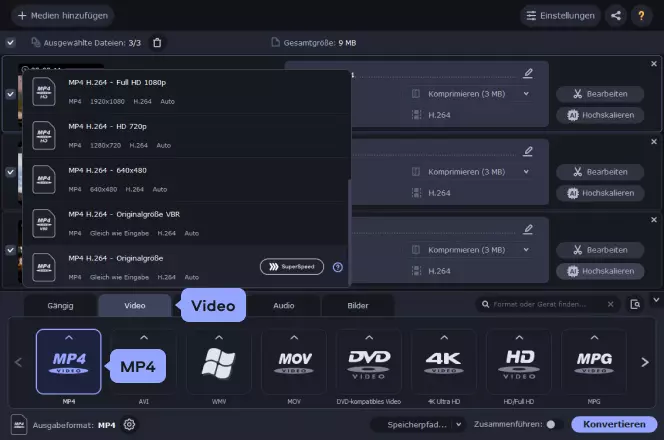The width and height of the screenshot is (664, 440).
Task: Click Medien hinzufügen button
Action: (63, 16)
